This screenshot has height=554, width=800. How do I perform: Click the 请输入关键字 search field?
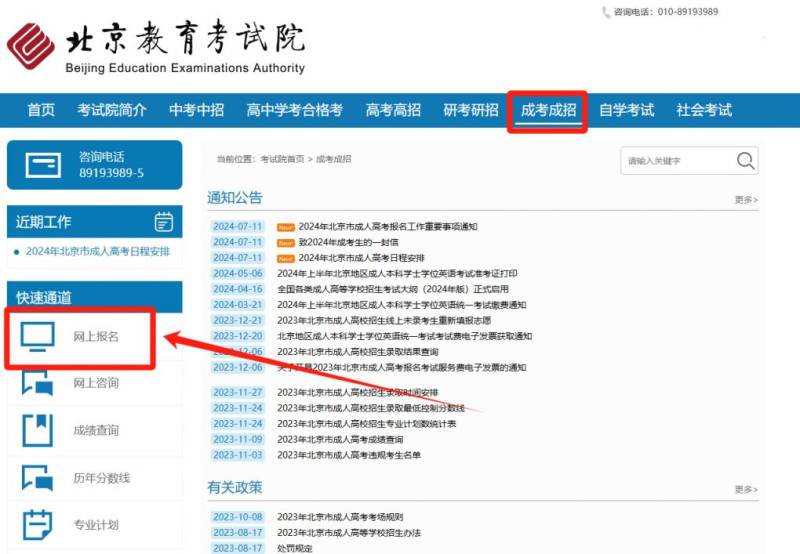point(677,161)
